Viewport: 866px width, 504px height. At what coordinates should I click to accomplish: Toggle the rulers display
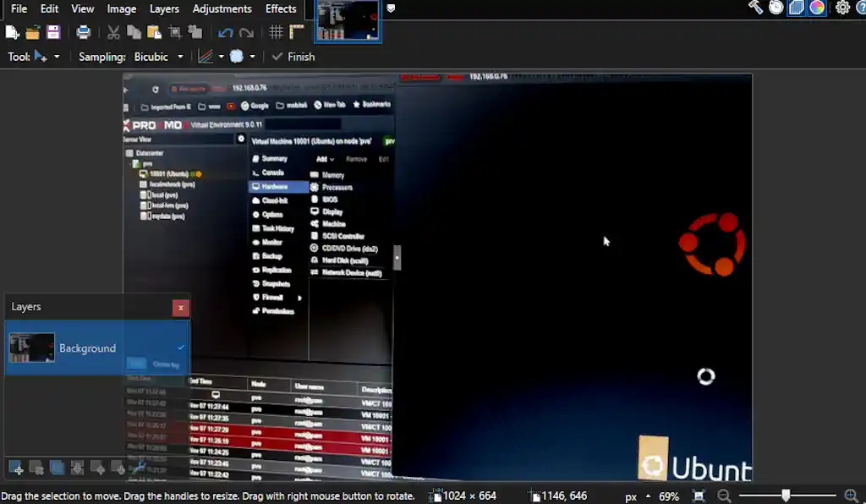tap(296, 33)
